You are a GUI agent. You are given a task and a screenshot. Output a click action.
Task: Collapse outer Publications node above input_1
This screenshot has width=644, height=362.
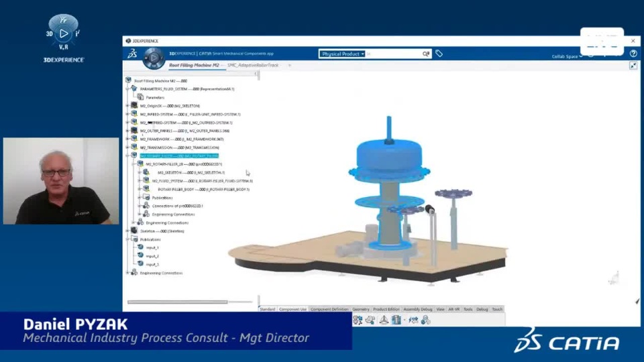pyautogui.click(x=127, y=239)
